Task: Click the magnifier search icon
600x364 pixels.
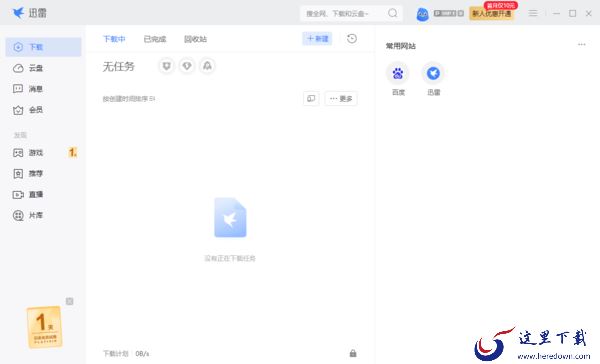Action: (393, 13)
